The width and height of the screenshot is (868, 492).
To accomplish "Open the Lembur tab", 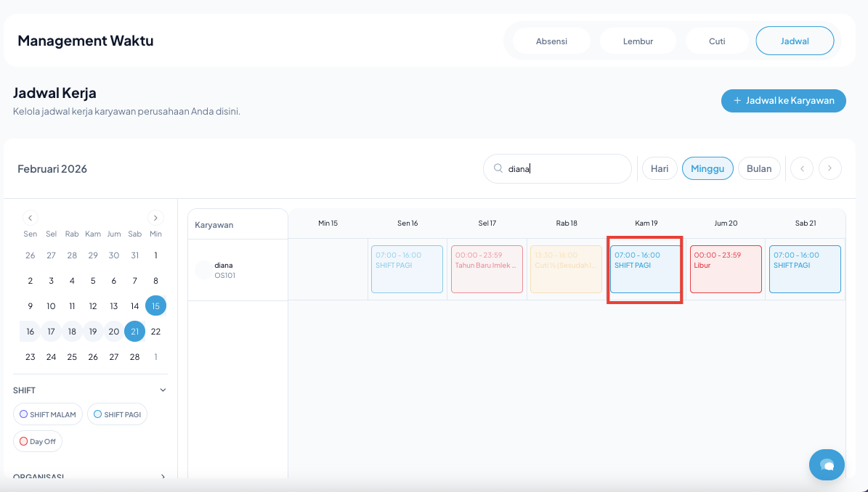I will (x=638, y=41).
